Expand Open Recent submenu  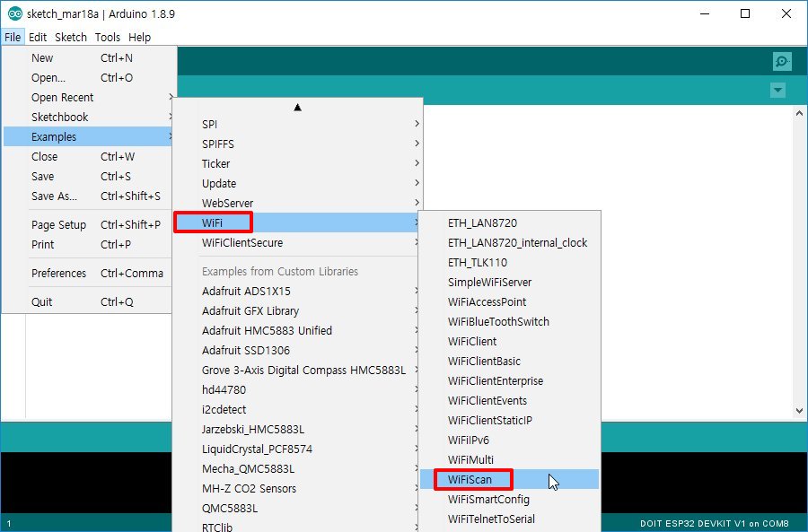coord(89,97)
